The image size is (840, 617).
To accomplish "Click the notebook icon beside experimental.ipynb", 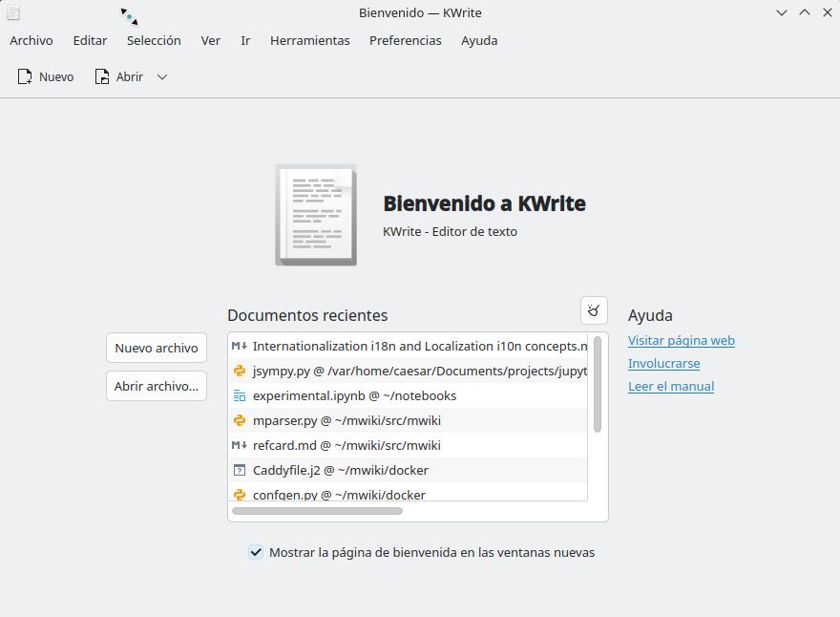I will coord(240,395).
